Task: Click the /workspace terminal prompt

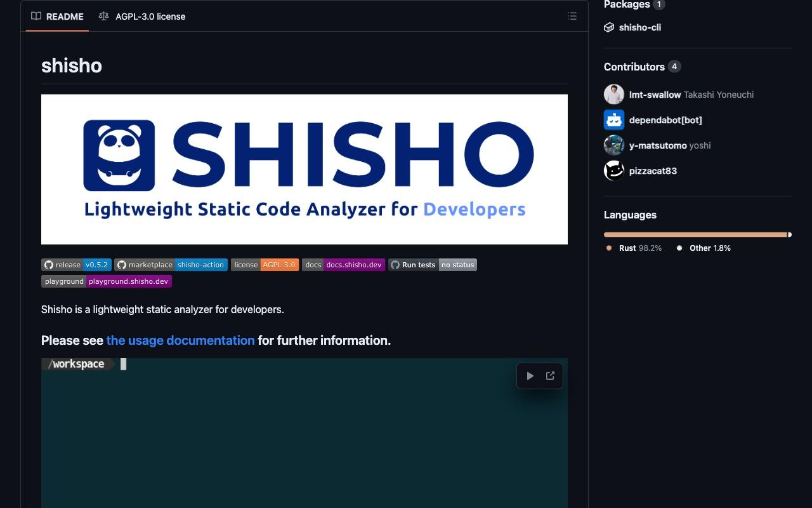Action: coord(79,364)
